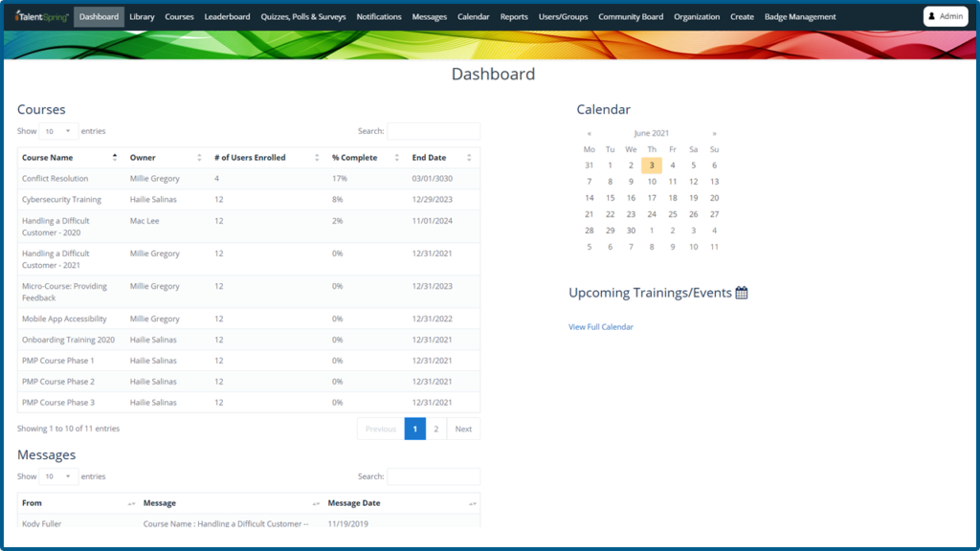The image size is (980, 551).
Task: Expand the Messages entries-per-page dropdown
Action: coord(57,476)
